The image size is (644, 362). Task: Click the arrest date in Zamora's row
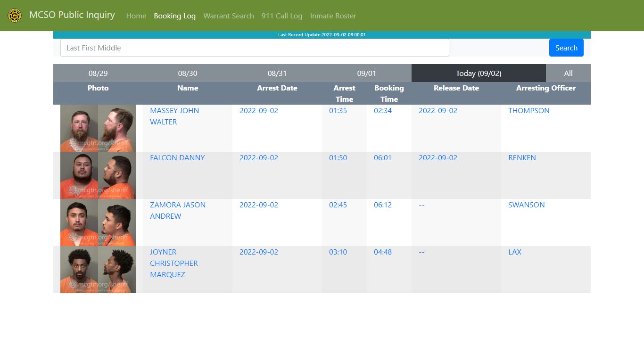(259, 205)
